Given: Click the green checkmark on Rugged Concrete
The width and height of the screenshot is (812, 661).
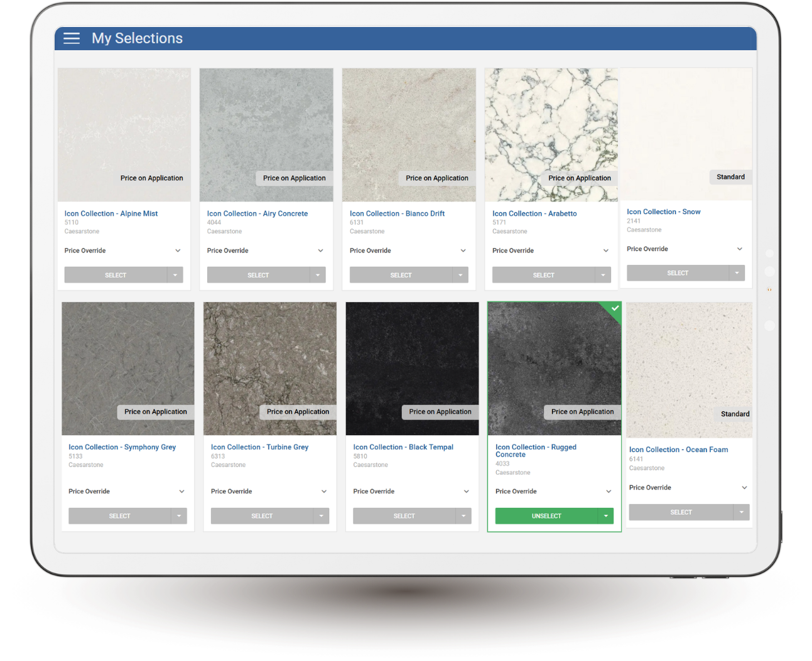Looking at the screenshot, I should click(615, 308).
